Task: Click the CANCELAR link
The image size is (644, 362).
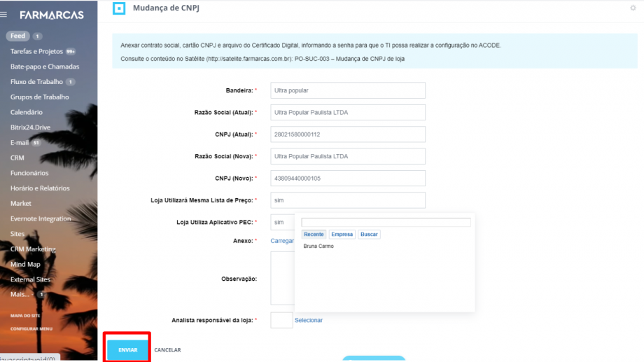Action: click(x=167, y=349)
